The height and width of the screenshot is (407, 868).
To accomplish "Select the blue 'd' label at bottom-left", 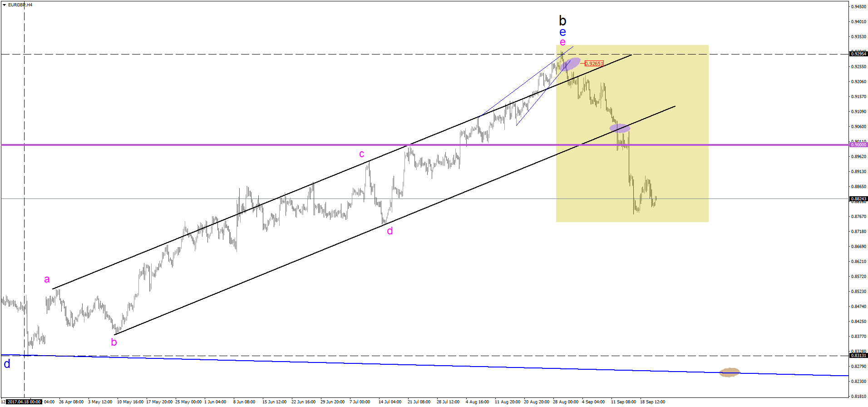I will click(7, 364).
